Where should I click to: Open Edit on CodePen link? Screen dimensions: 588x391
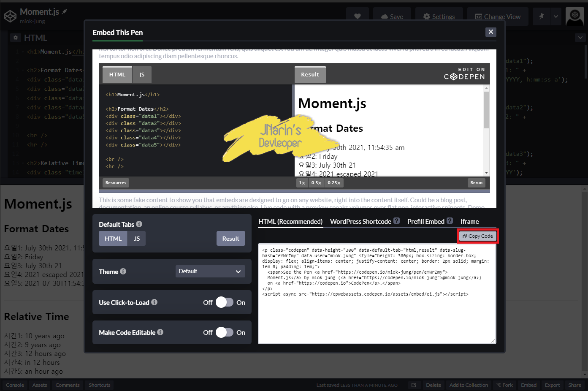coord(464,74)
